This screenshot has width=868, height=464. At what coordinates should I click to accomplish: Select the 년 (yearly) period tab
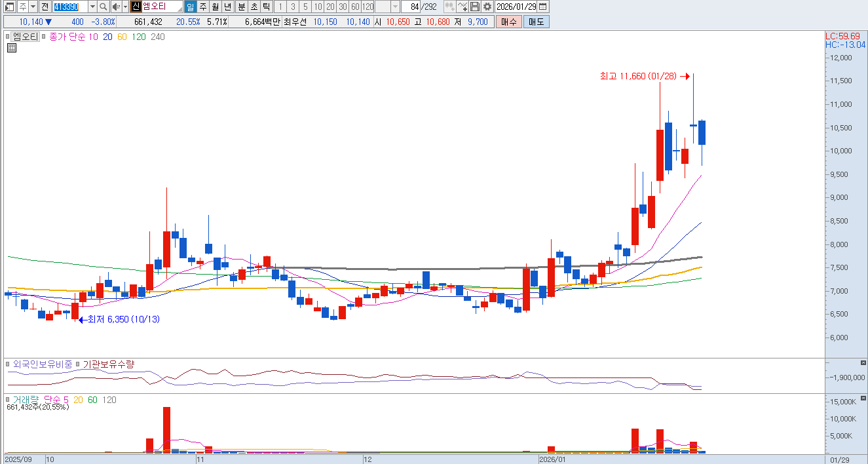[227, 7]
